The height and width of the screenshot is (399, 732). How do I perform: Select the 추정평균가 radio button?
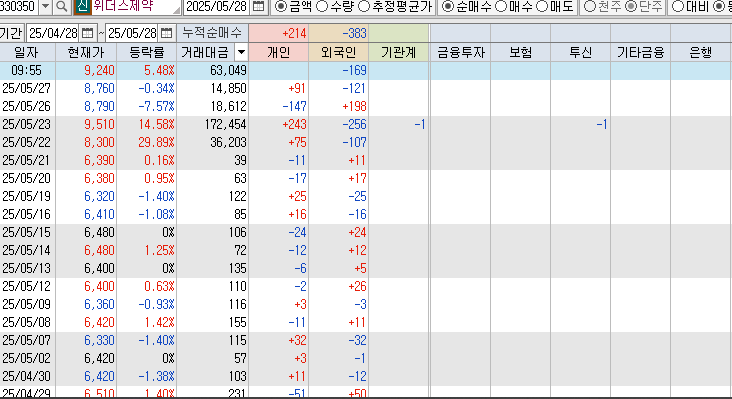coord(364,7)
